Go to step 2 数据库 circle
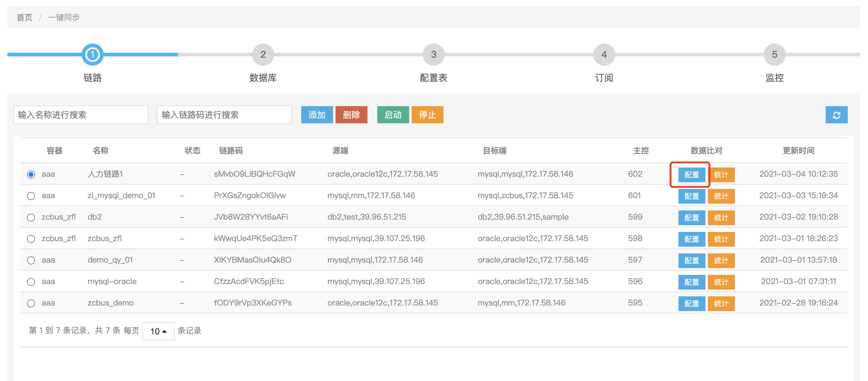 click(x=263, y=55)
